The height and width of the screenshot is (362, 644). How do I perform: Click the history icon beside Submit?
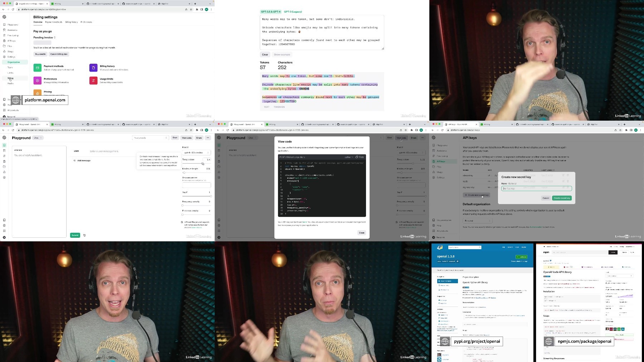[x=84, y=235]
